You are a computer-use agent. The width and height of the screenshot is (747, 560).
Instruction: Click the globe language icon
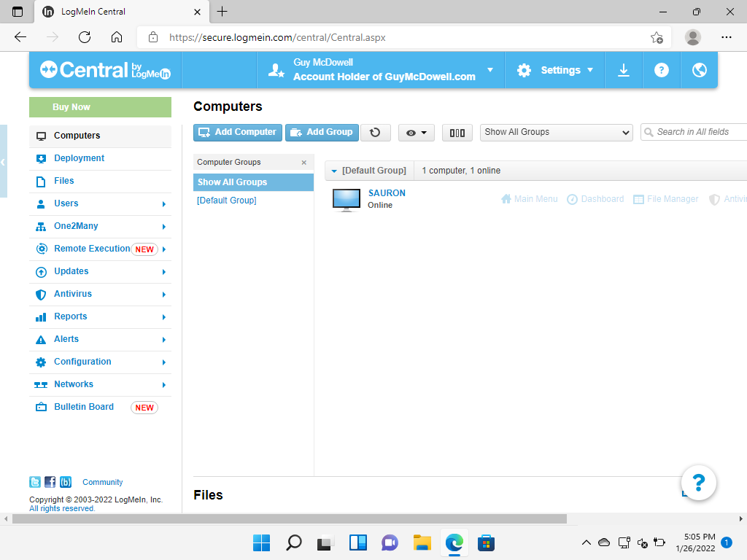(699, 70)
